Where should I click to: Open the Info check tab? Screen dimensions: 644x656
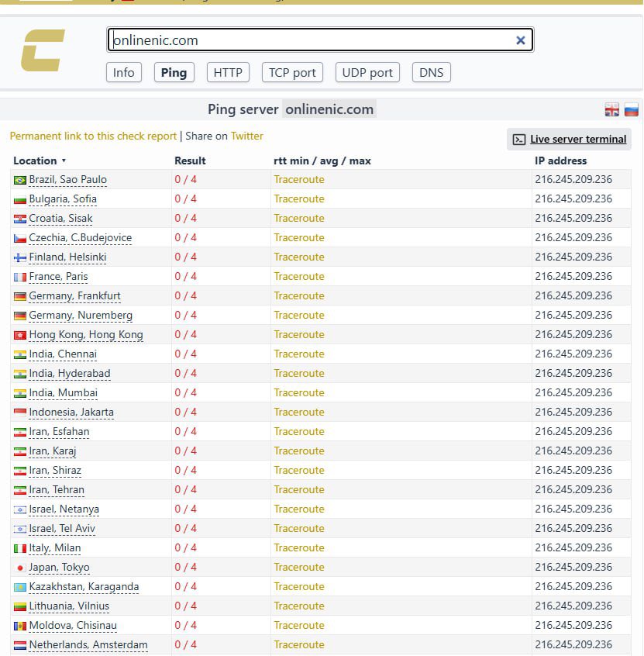[124, 72]
